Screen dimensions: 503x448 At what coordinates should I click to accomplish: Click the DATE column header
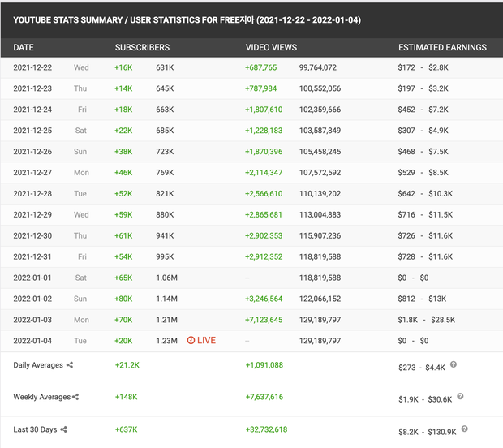click(x=24, y=48)
